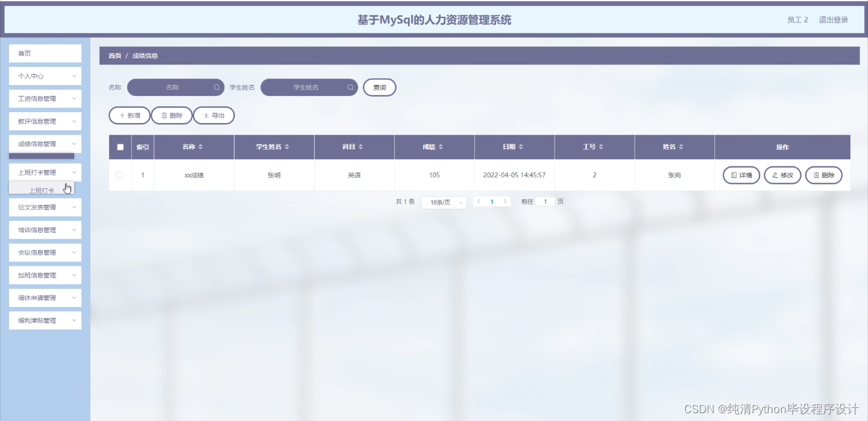Expand 个人中心 menu chevron
Viewport: 868px width, 421px height.
pyautogui.click(x=74, y=76)
